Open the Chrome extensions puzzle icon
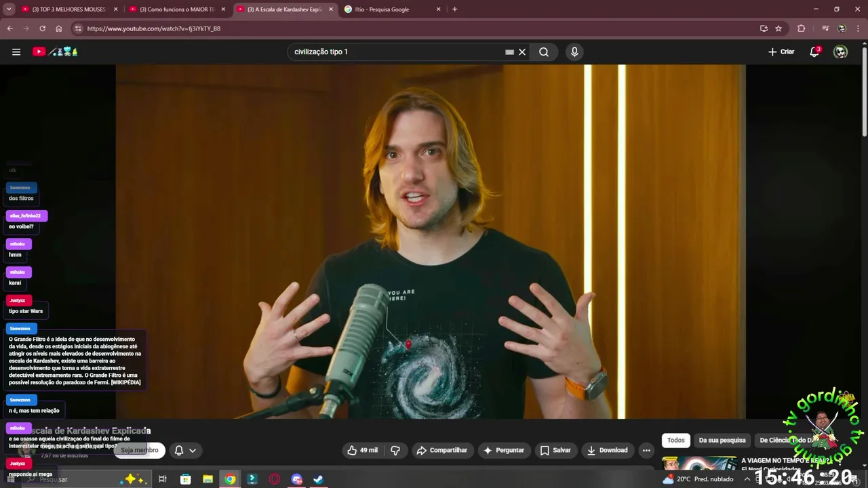The width and height of the screenshot is (868, 488). pyautogui.click(x=802, y=28)
